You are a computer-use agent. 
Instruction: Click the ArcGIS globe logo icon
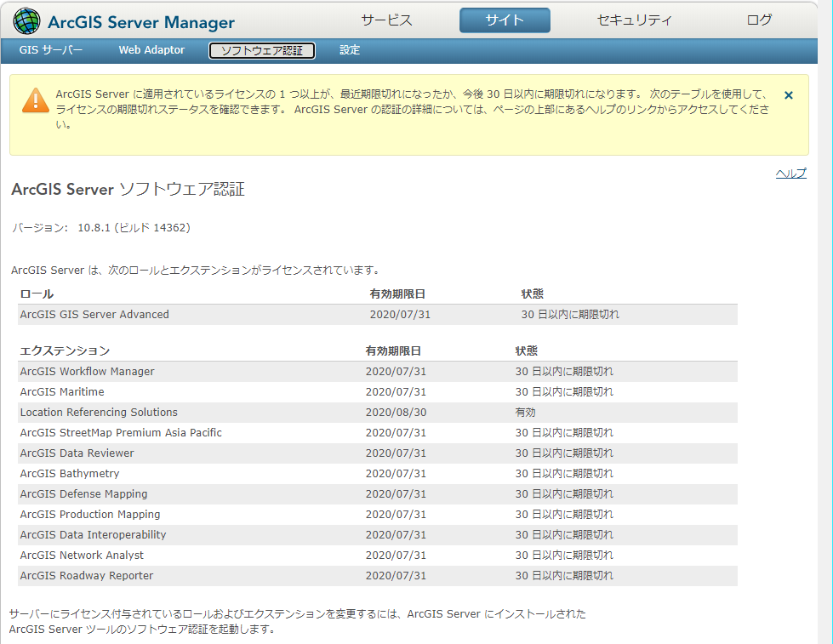point(26,21)
